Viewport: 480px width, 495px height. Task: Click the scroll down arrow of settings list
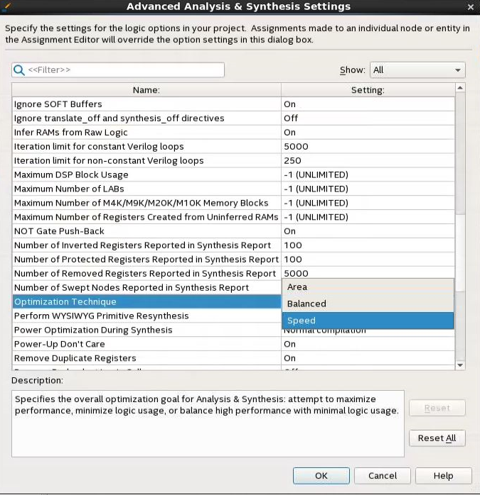pyautogui.click(x=460, y=365)
